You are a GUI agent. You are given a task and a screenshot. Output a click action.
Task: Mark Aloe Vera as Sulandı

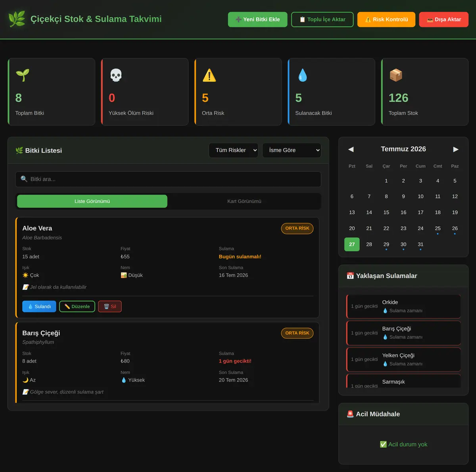click(x=39, y=307)
